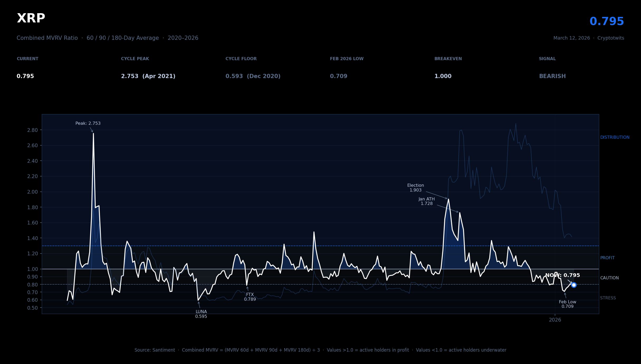Click the CYCLE PEAK 2.753 (Apr 2021) stat
Screen dimensions: 641x364
[148, 76]
